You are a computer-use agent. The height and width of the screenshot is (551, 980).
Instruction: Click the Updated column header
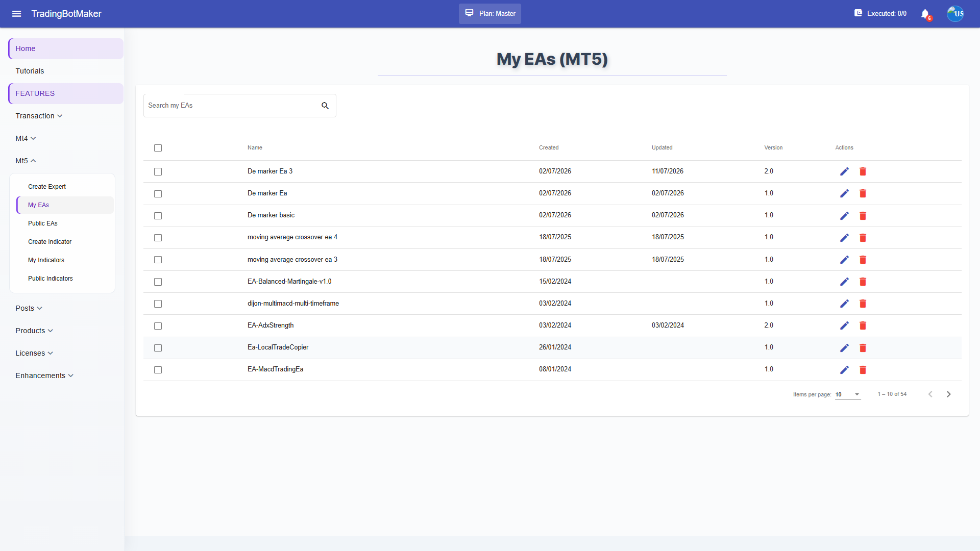coord(662,148)
